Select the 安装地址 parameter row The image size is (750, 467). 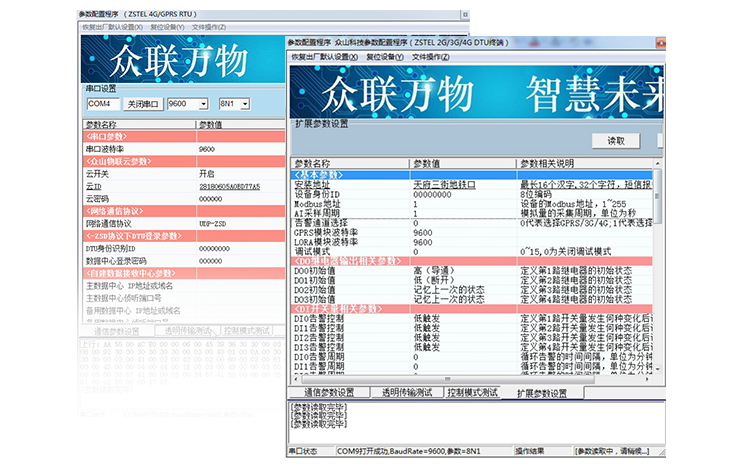pos(471,185)
